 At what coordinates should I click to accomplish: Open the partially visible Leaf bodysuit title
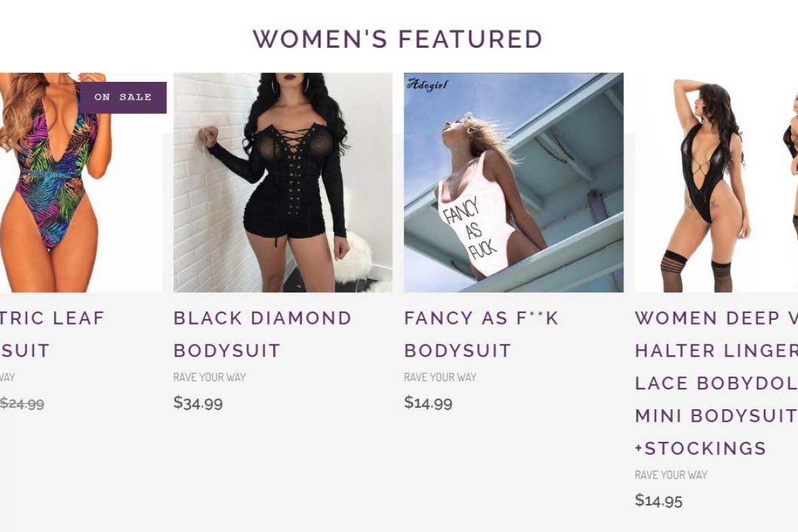point(52,334)
